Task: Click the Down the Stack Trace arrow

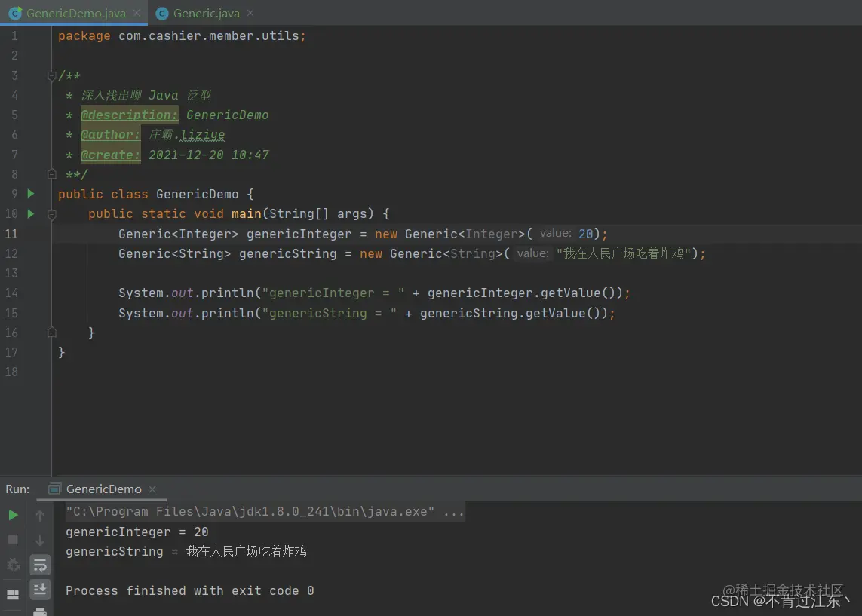Action: (40, 540)
